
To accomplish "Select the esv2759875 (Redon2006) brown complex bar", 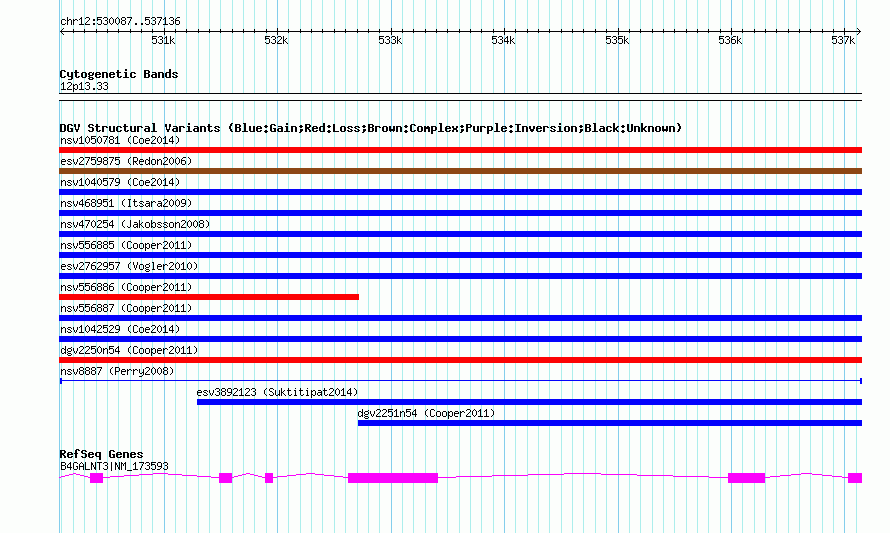I will click(x=460, y=171).
